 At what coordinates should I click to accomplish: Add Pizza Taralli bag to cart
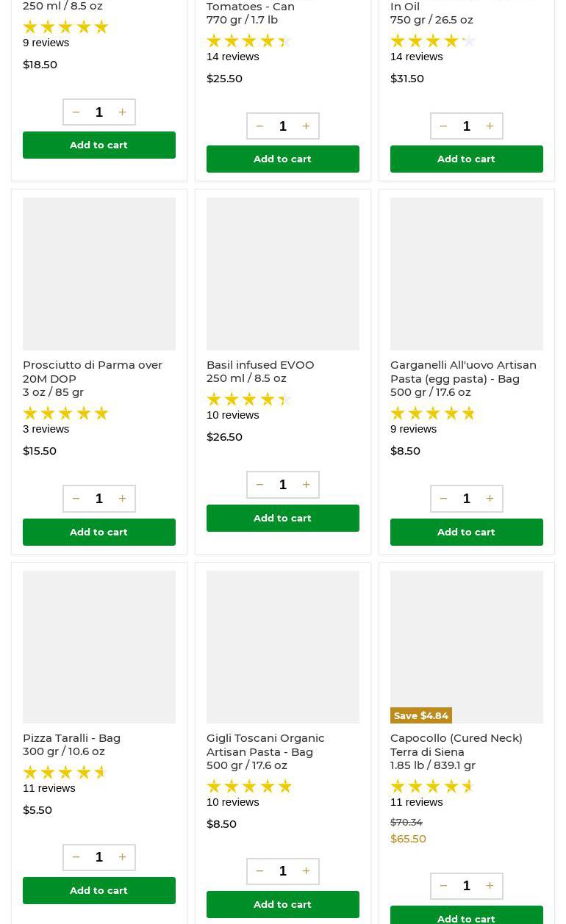[99, 890]
